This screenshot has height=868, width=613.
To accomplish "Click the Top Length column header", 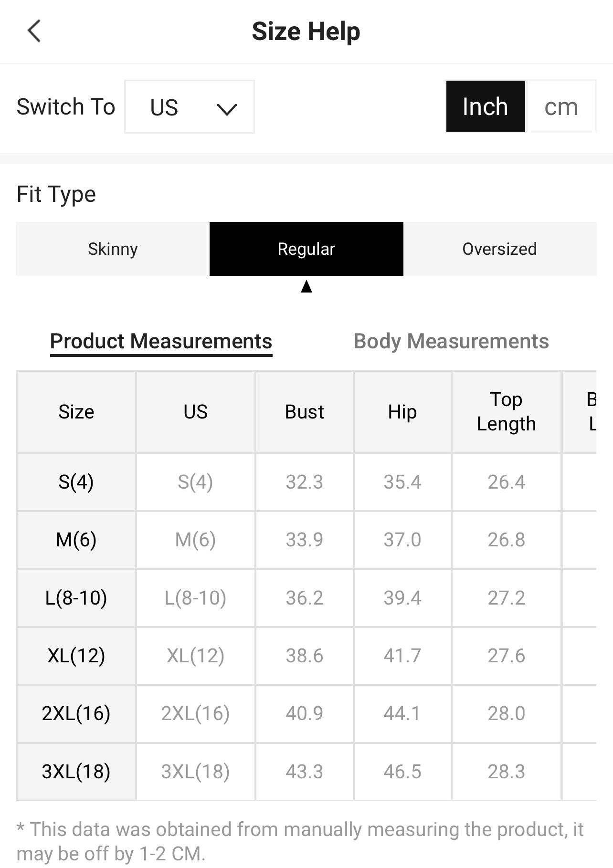I will (x=506, y=412).
